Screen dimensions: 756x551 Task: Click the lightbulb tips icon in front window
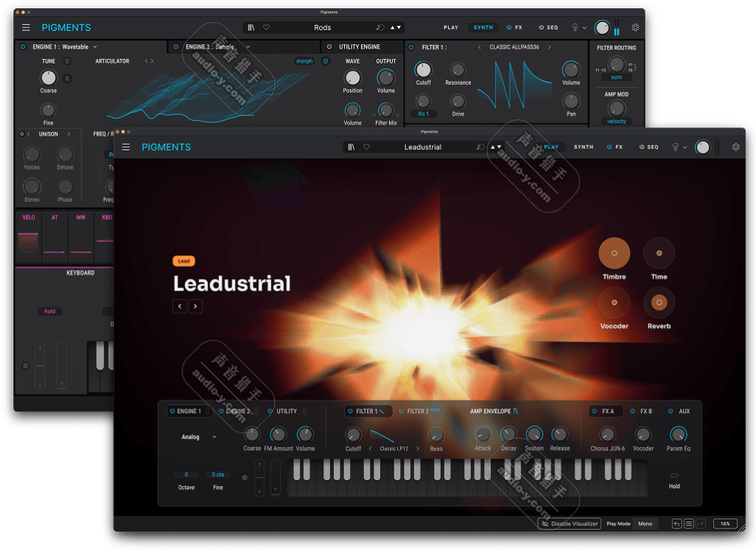pos(675,147)
